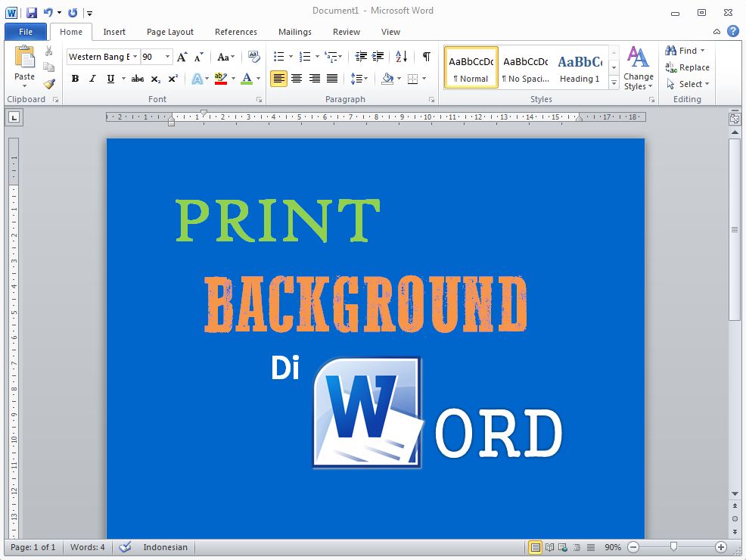Increase paragraph indent
Viewport: 746px width, 560px height.
pos(378,57)
